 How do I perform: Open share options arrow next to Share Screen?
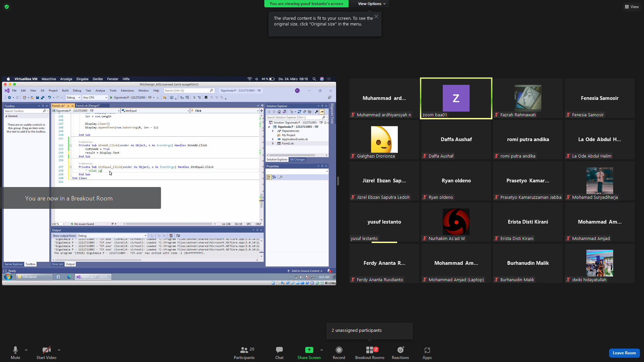(x=322, y=350)
